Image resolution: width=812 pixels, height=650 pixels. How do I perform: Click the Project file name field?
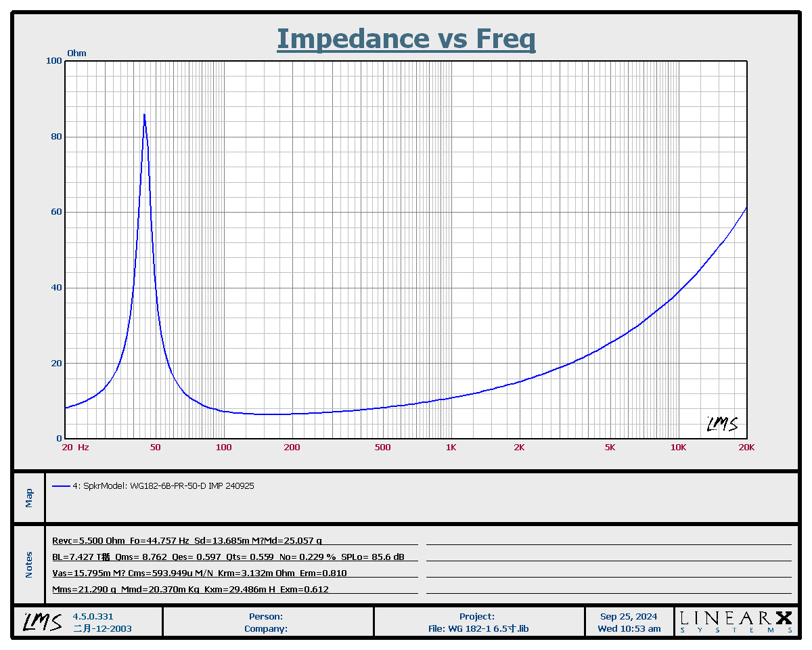coord(479,622)
